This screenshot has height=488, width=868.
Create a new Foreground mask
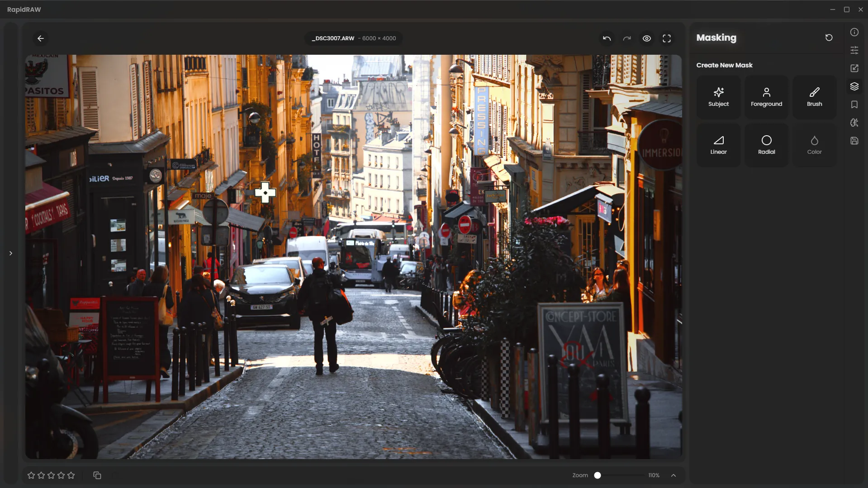[x=766, y=97]
